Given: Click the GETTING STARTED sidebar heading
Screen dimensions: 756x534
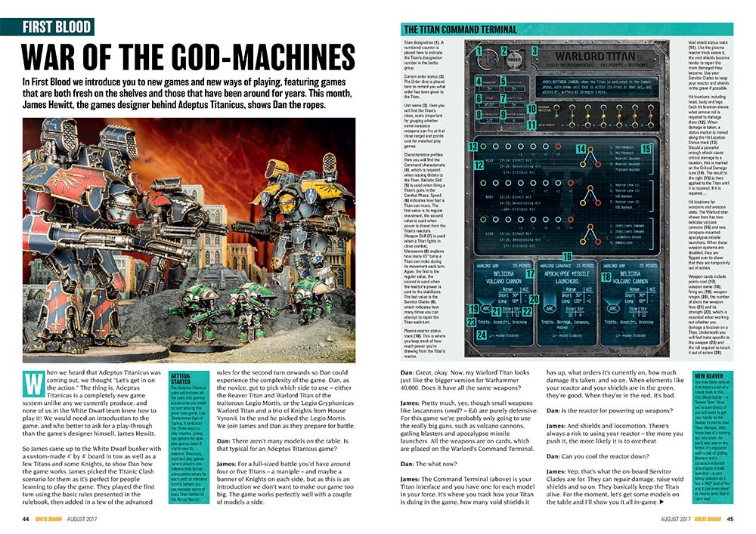Looking at the screenshot, I should tap(181, 378).
